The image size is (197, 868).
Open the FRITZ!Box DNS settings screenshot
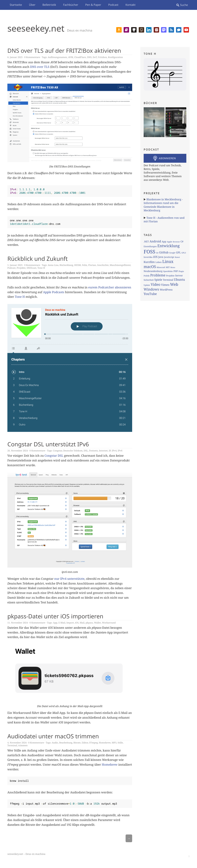click(x=70, y=123)
